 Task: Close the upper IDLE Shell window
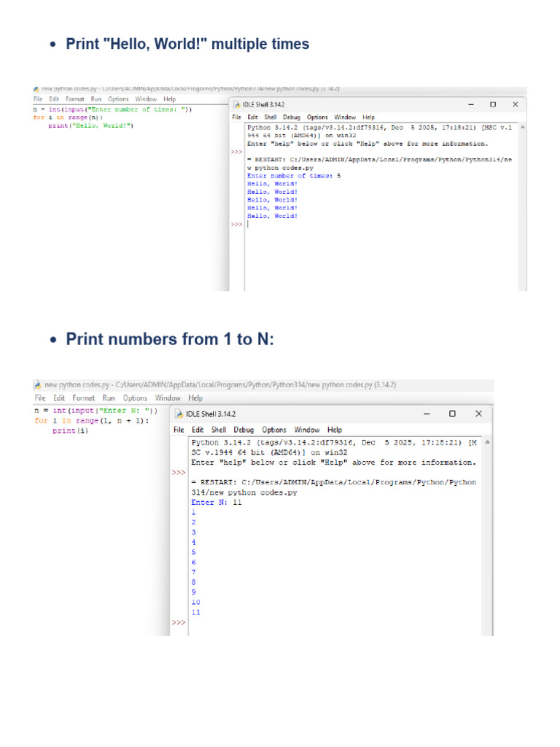pyautogui.click(x=516, y=104)
